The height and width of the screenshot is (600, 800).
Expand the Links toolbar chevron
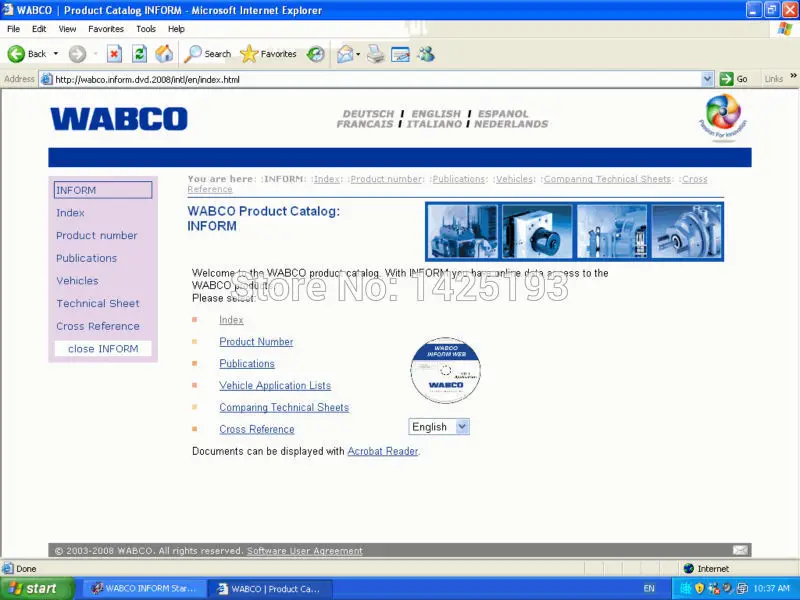(793, 76)
